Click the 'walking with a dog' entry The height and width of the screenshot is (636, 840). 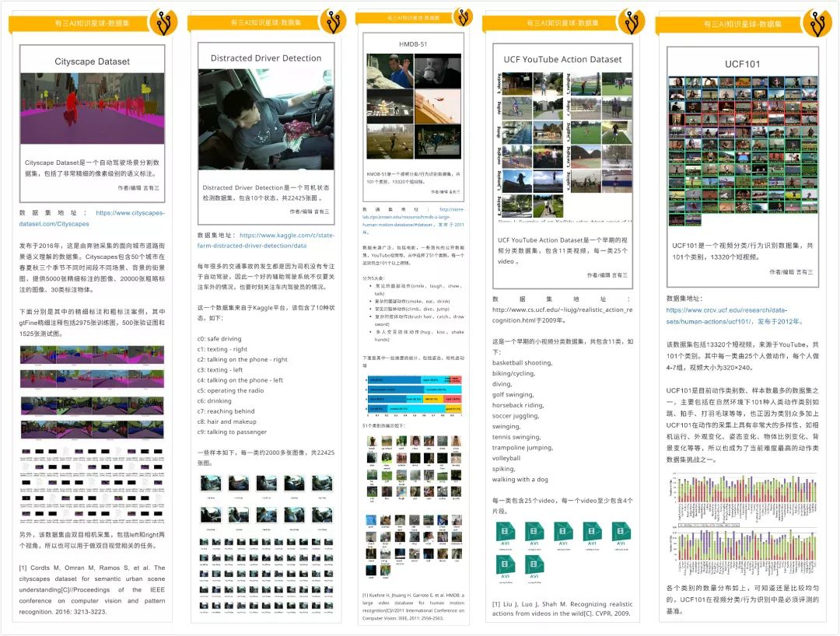pyautogui.click(x=520, y=480)
